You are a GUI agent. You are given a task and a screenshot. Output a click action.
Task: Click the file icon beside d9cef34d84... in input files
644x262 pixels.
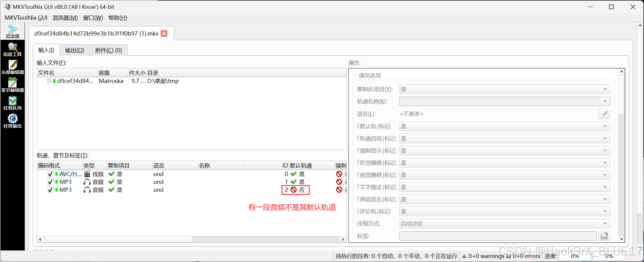pos(49,81)
